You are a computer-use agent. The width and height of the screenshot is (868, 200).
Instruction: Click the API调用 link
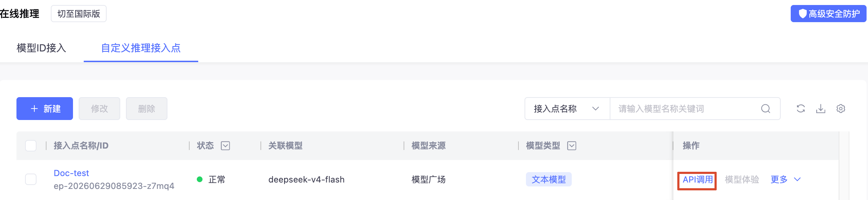698,180
